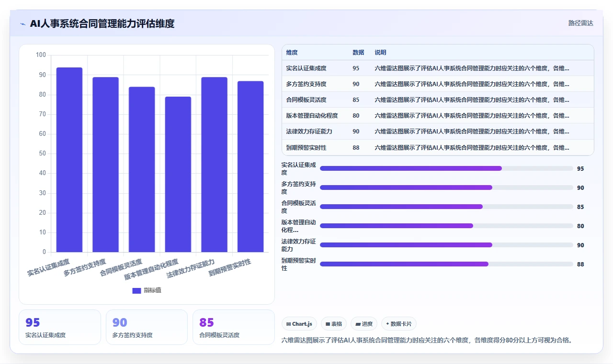This screenshot has width=613, height=364.
Task: Click the table value 88
Action: tap(356, 148)
